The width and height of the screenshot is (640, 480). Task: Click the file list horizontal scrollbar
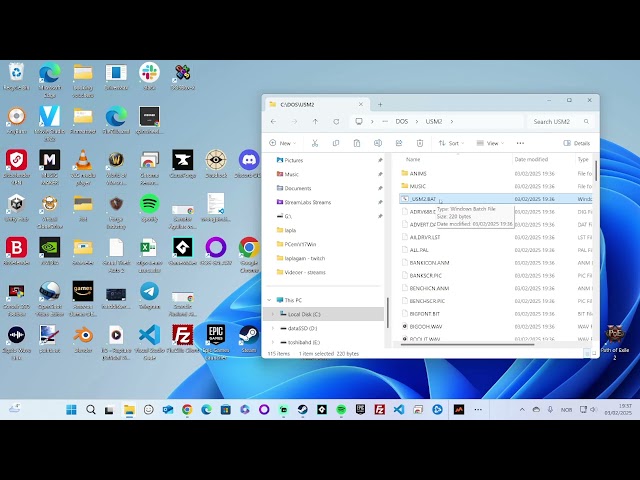pyautogui.click(x=467, y=344)
